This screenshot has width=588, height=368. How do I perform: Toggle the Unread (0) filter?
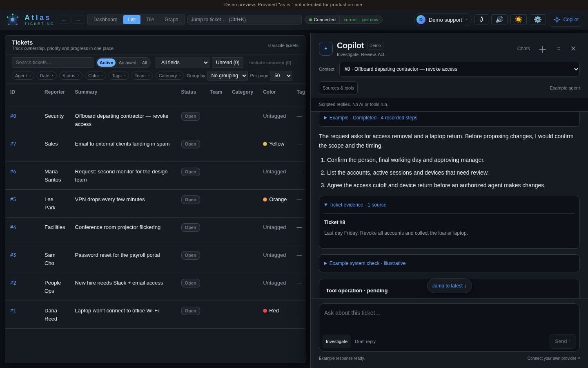tap(227, 63)
